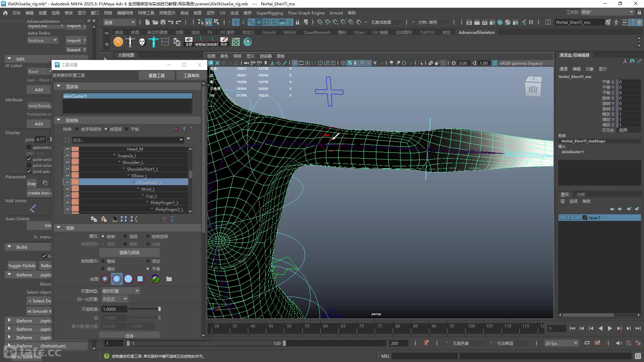Click the 重置工具 button

pos(157,75)
